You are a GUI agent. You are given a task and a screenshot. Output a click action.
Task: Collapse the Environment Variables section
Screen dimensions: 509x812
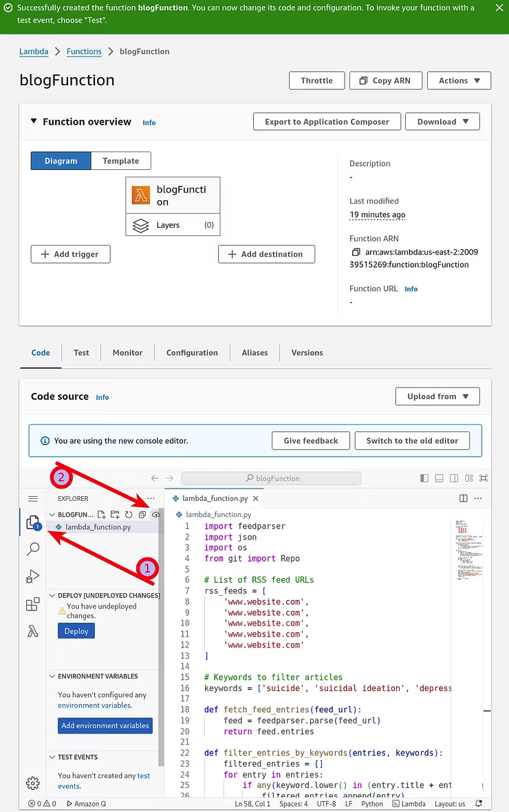(x=52, y=676)
